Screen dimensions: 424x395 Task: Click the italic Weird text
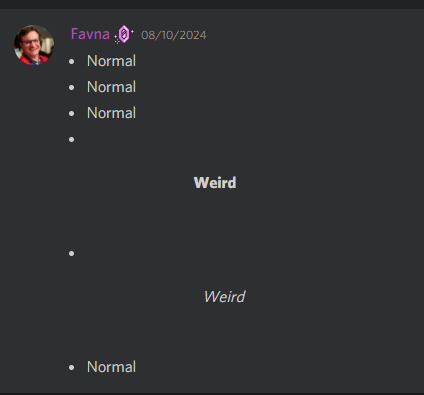coord(225,297)
